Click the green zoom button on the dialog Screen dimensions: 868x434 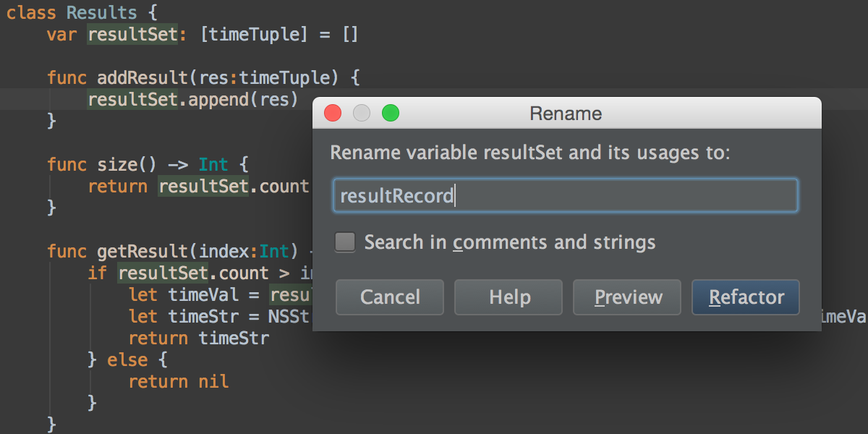tap(390, 113)
